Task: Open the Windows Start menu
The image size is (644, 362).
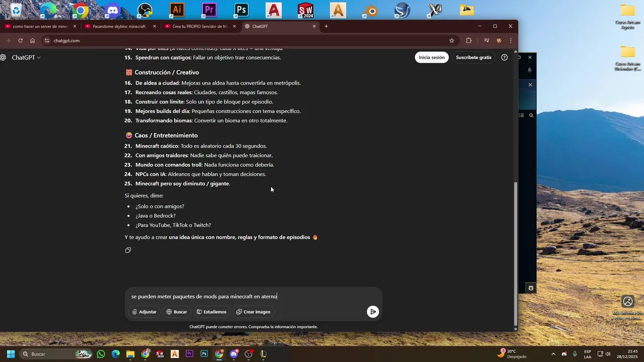Action: click(11, 354)
